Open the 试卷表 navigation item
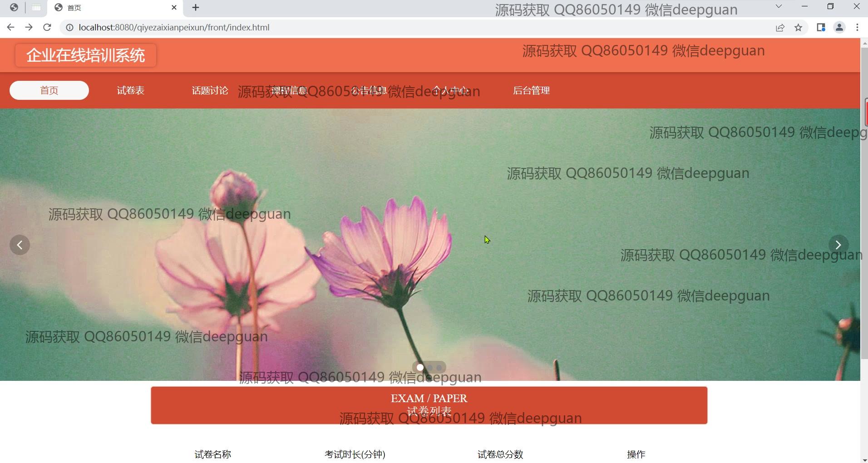The height and width of the screenshot is (463, 868). (x=131, y=90)
